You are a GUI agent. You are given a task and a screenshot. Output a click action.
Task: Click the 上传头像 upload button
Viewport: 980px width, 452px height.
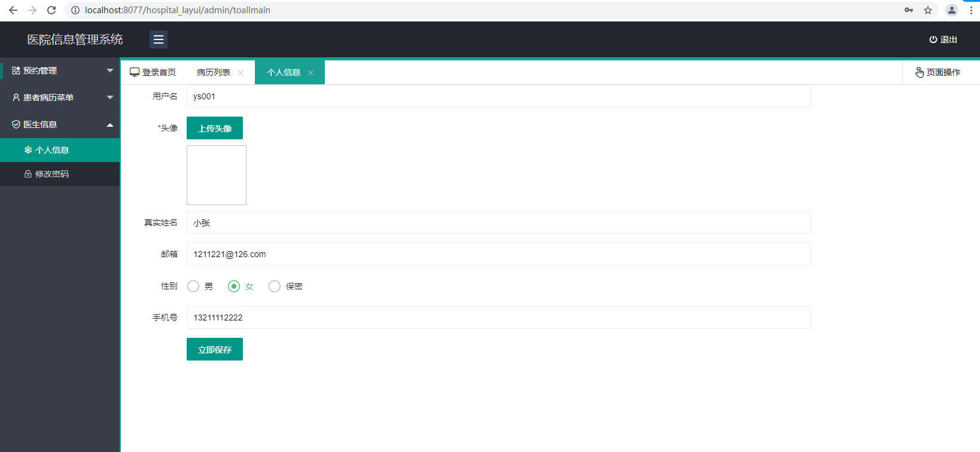tap(215, 128)
